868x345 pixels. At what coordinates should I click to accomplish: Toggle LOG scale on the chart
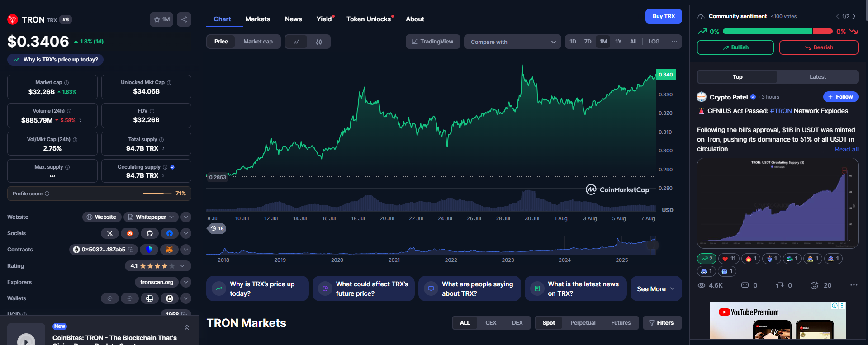pos(654,42)
